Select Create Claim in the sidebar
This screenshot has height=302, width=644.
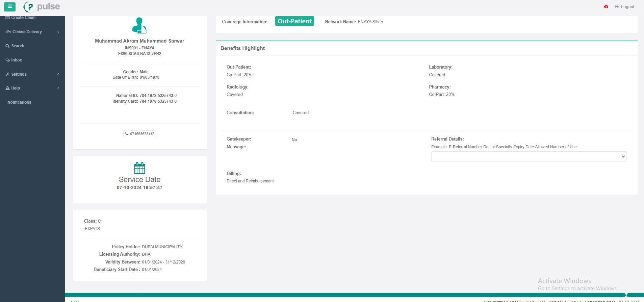pyautogui.click(x=23, y=18)
